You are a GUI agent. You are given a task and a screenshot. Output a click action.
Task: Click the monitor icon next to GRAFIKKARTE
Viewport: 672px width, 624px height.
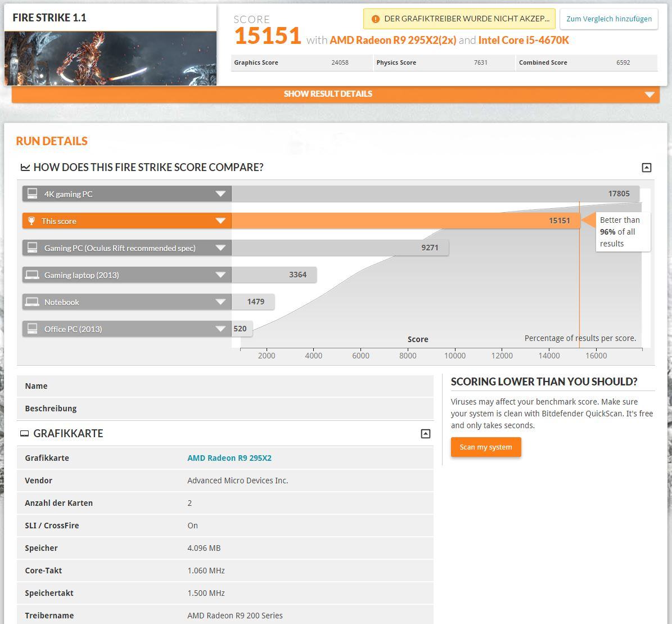[24, 434]
